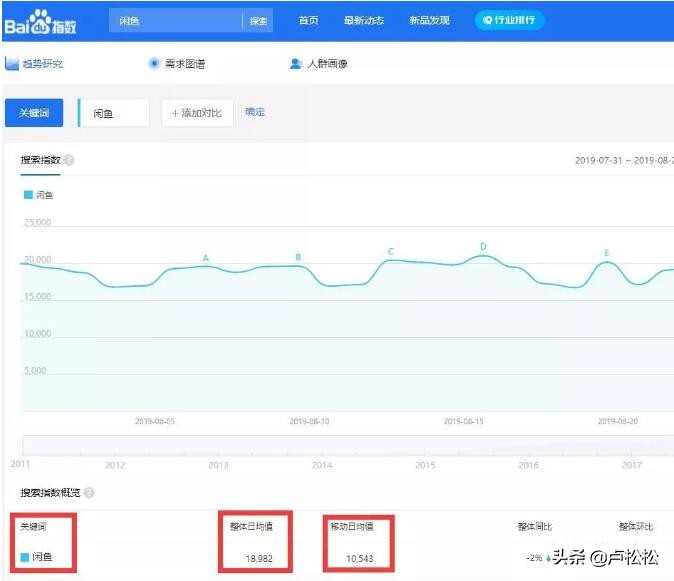The image size is (674, 581).
Task: Click the Baidu Index logo
Action: point(41,22)
